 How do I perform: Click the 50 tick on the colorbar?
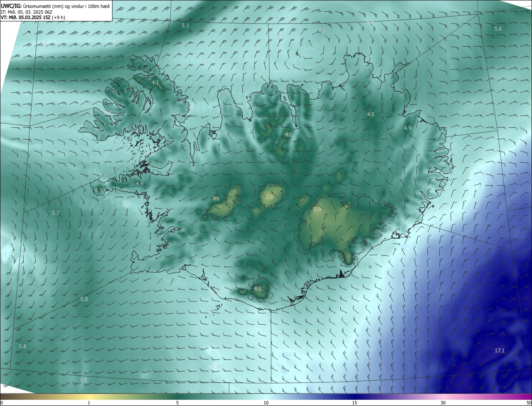(529, 403)
